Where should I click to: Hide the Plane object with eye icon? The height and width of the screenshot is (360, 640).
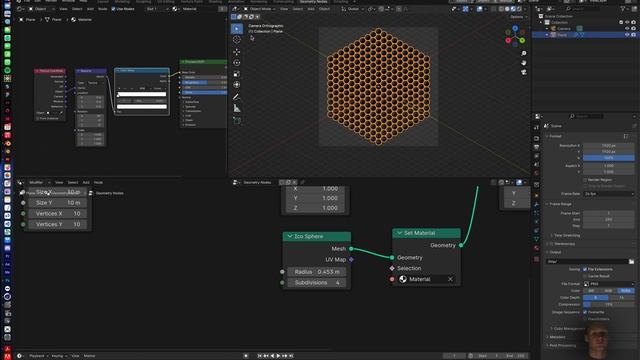pos(627,35)
